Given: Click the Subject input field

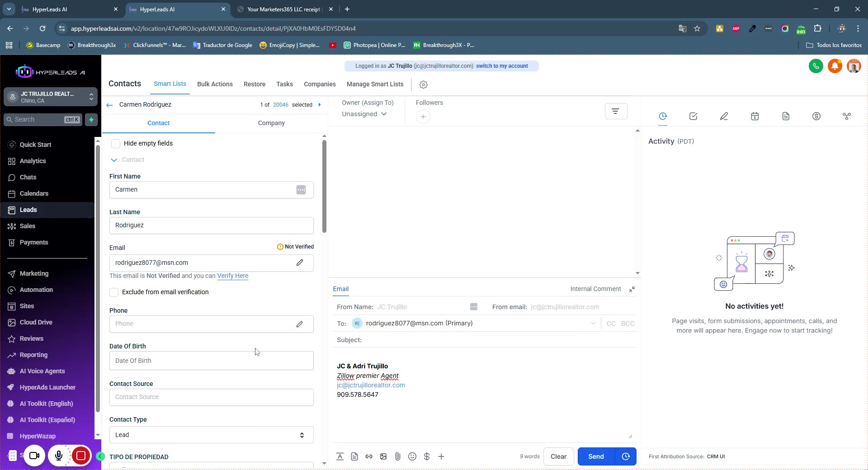Looking at the screenshot, I should click(497, 340).
